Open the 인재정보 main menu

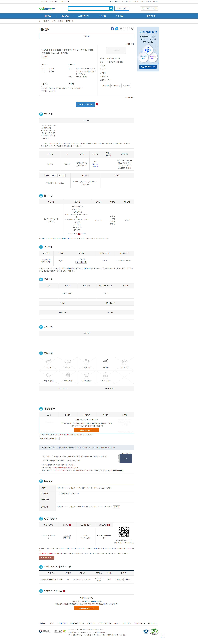tap(119, 16)
